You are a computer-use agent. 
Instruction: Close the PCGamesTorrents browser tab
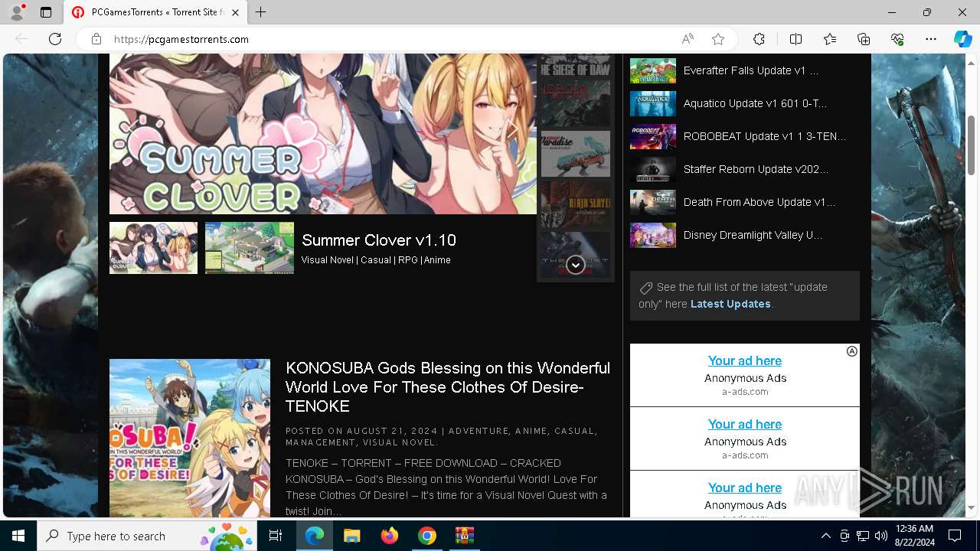236,12
